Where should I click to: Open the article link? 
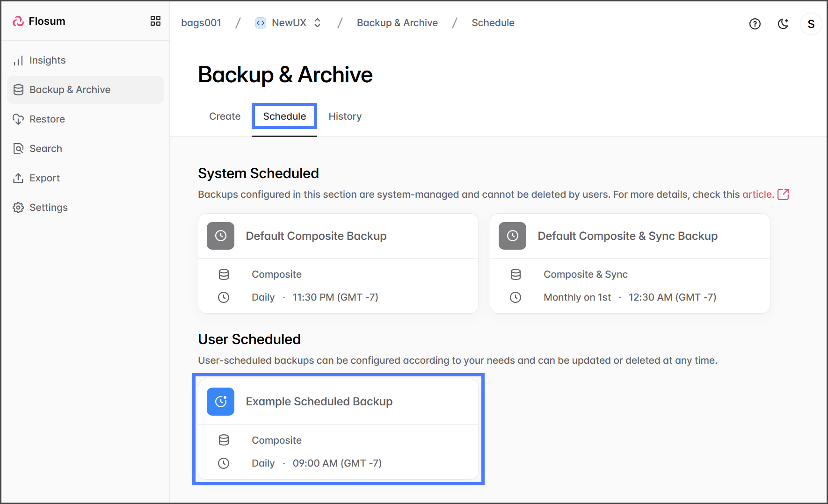tap(757, 194)
